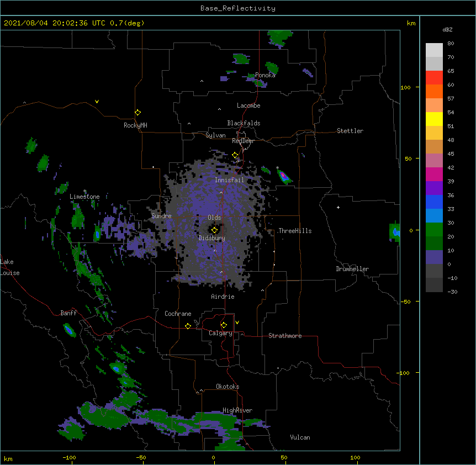Select the radar site diamond between Olds and Didsbury
The height and width of the screenshot is (465, 476).
click(214, 230)
